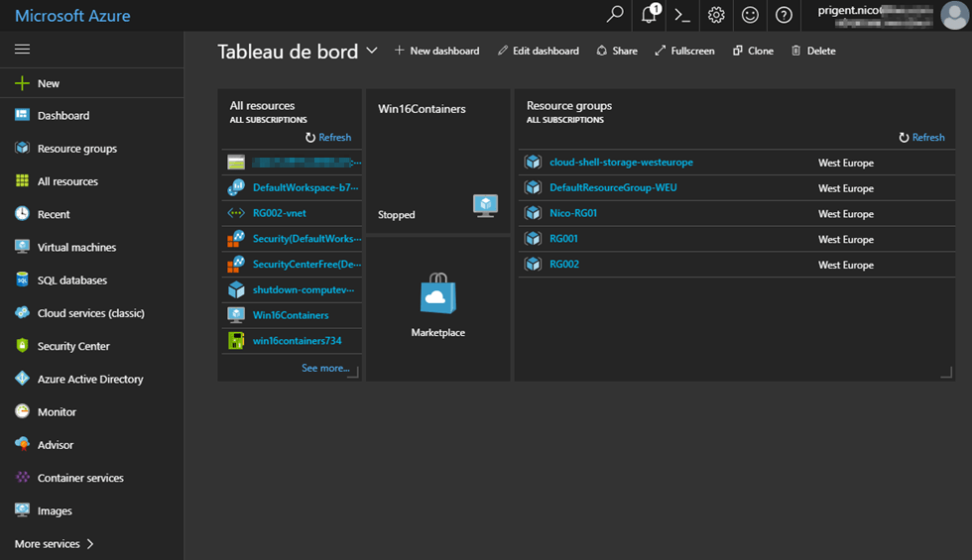Image resolution: width=972 pixels, height=560 pixels.
Task: Open Container services in sidebar
Action: click(80, 478)
